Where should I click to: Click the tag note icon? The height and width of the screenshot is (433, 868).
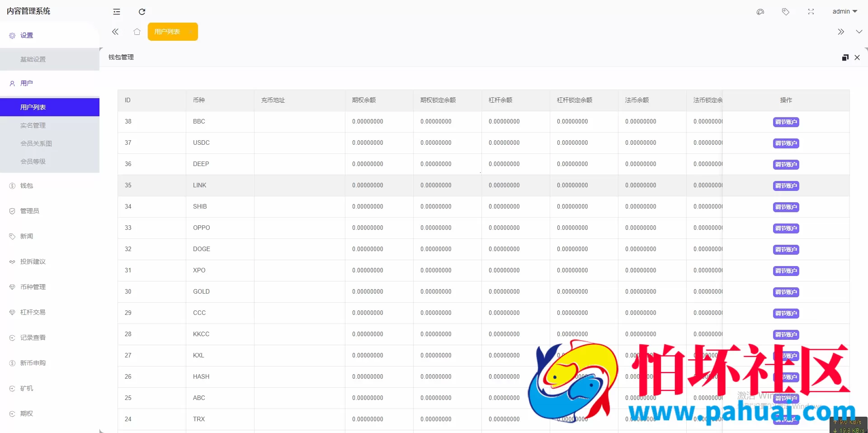(x=786, y=12)
